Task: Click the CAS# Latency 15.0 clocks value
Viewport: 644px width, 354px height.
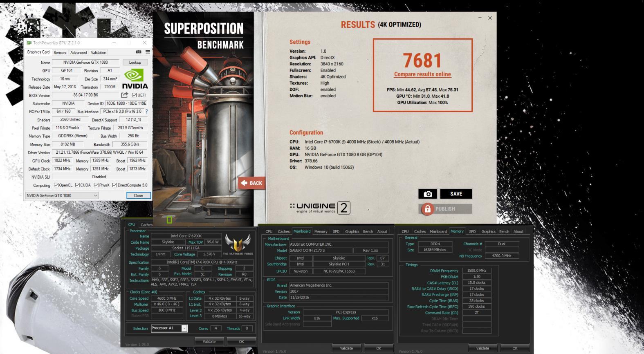Action: 477,282
